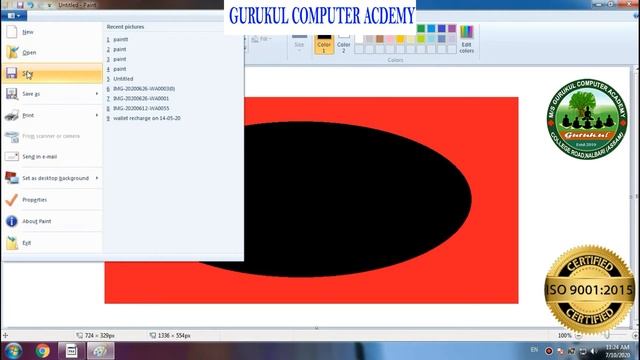Expand the Save as submenu arrow
The image size is (640, 360).
(x=97, y=94)
